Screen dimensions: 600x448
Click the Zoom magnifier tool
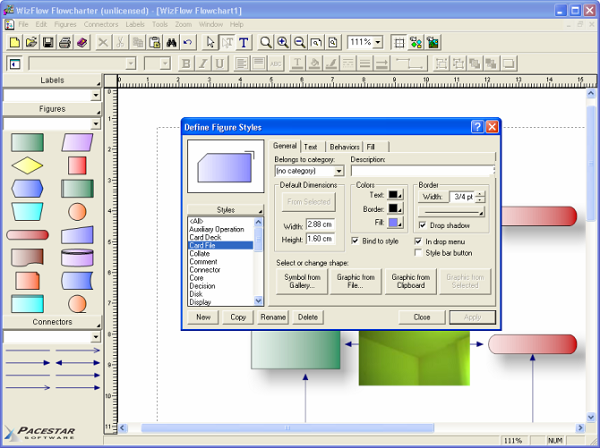pyautogui.click(x=266, y=42)
